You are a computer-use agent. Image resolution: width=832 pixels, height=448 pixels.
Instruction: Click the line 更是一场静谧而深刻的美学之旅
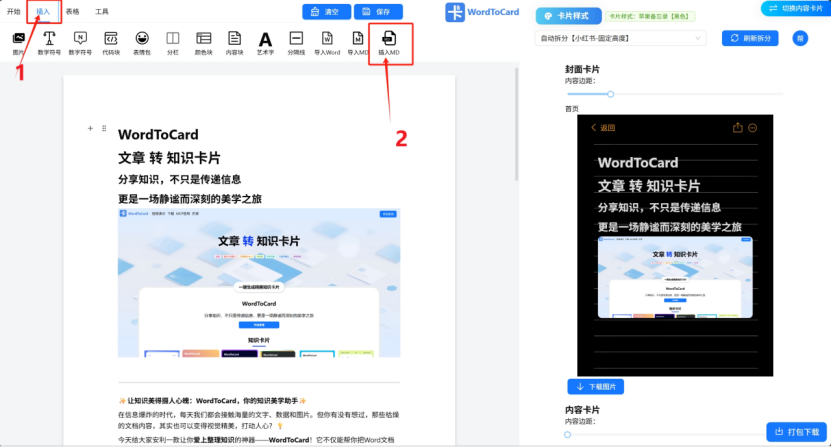tap(189, 199)
